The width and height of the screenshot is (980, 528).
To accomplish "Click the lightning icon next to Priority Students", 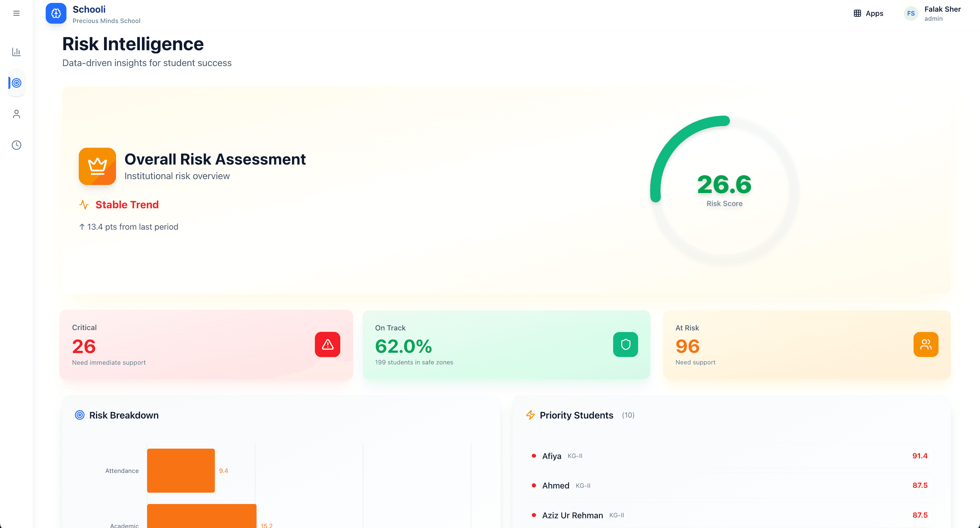I will click(x=530, y=415).
